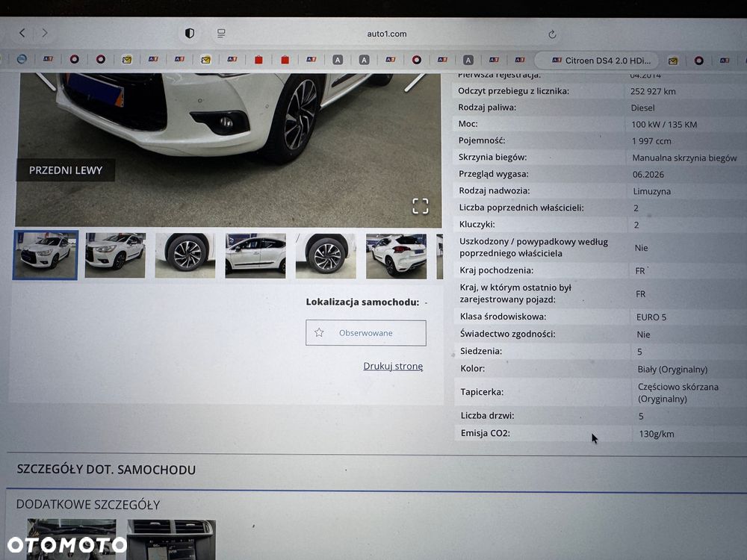The width and height of the screenshot is (747, 560).
Task: Click the Lokalizacja samochodu label
Action: pos(362,302)
